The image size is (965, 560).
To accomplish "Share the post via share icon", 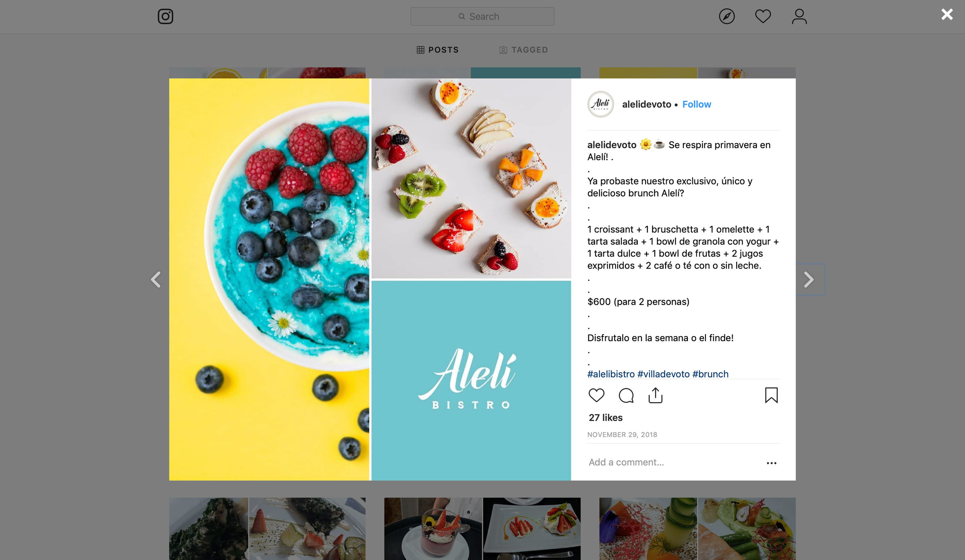I will click(x=655, y=395).
